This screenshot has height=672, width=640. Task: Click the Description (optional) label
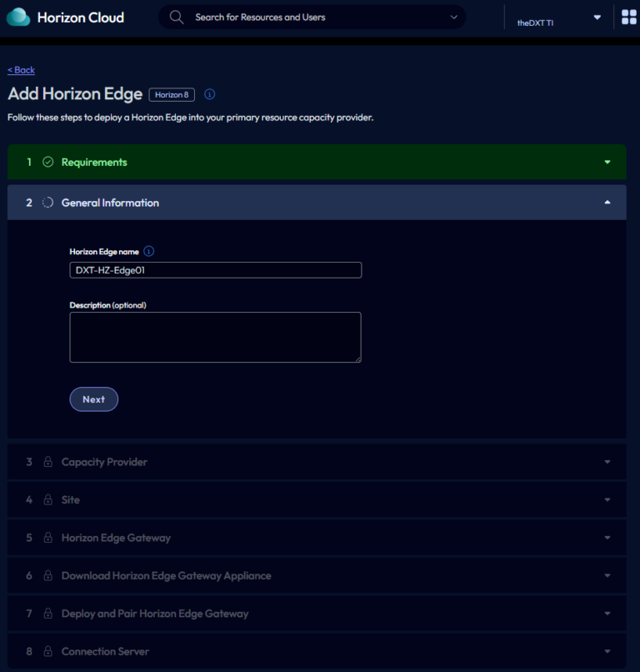tap(108, 305)
